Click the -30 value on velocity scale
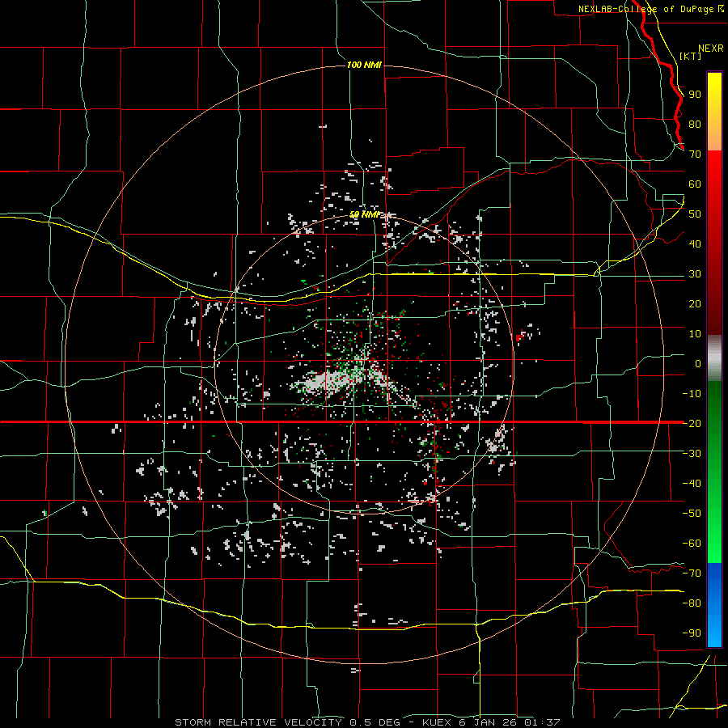This screenshot has width=728, height=728. tap(692, 454)
